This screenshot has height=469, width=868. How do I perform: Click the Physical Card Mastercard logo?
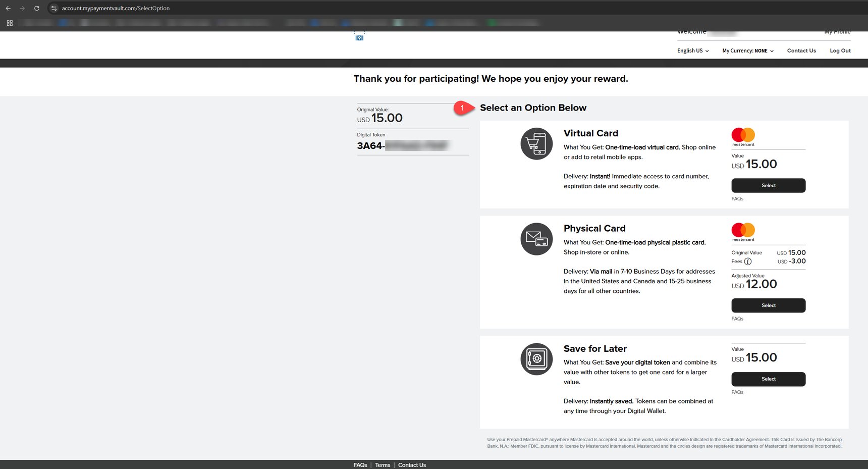[x=743, y=232]
